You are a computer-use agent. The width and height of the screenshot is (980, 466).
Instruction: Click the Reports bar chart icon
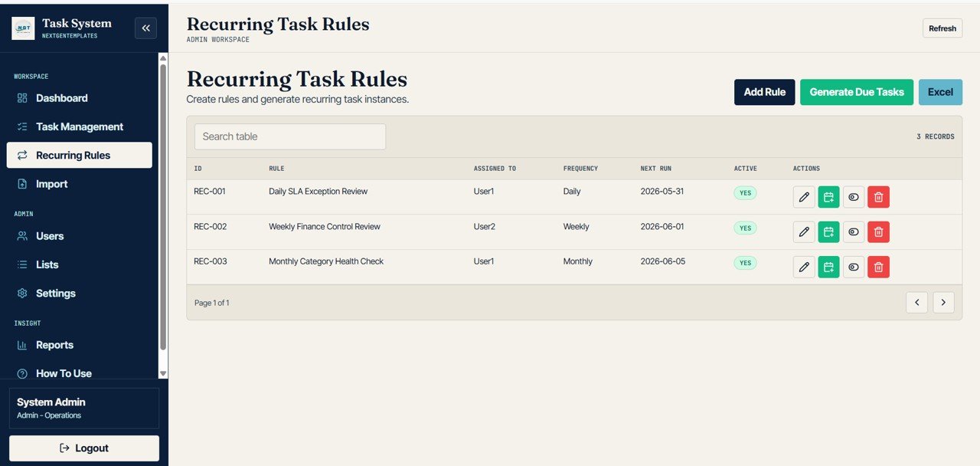pos(22,345)
